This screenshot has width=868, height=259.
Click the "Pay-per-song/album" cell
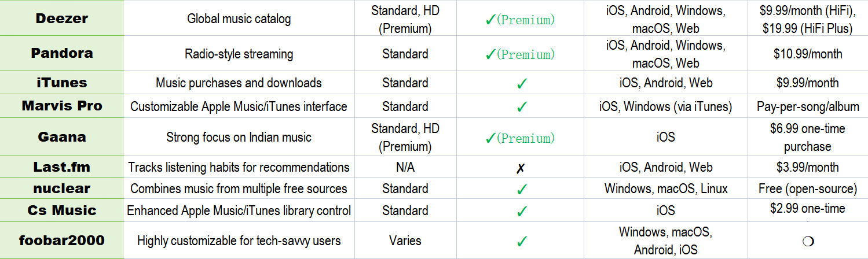(x=807, y=107)
